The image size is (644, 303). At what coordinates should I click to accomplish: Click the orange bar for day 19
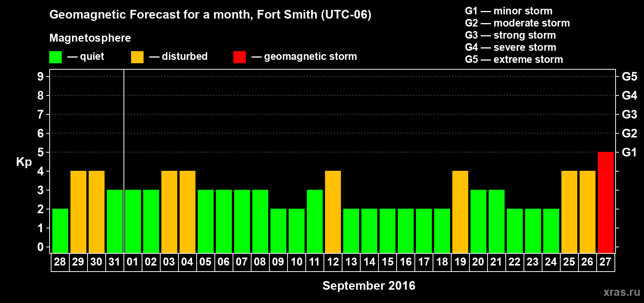(460, 212)
